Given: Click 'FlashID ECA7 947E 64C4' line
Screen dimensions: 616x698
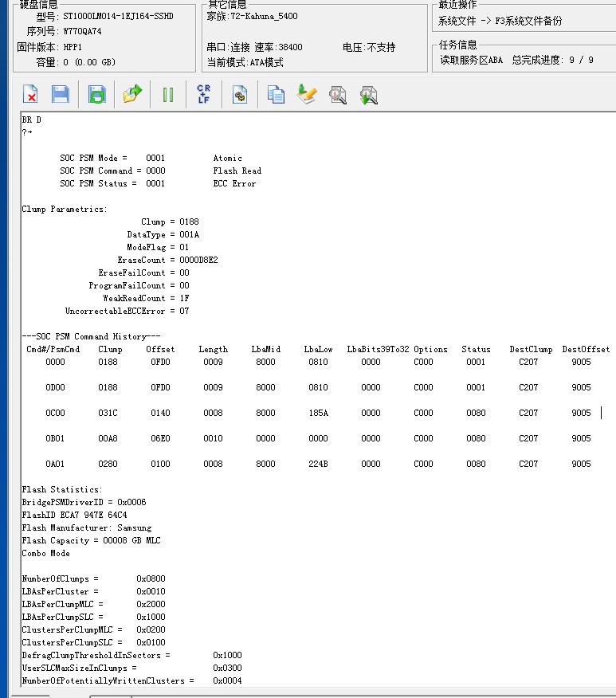Looking at the screenshot, I should 74,515.
